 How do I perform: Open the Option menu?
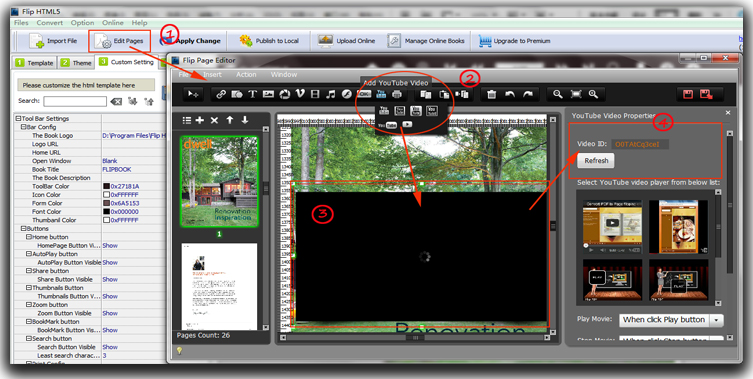[83, 23]
